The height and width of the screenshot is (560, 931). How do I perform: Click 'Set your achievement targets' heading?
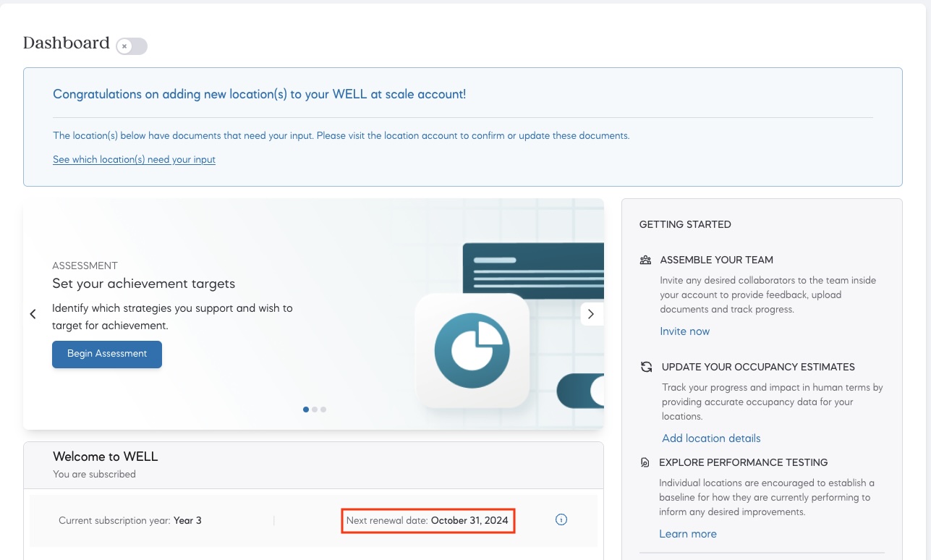pos(143,284)
